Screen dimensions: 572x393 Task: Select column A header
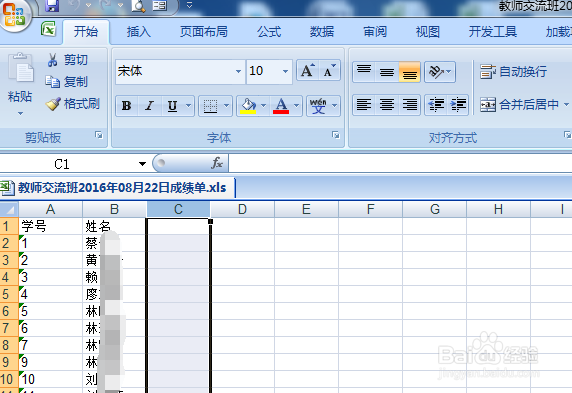(x=50, y=209)
